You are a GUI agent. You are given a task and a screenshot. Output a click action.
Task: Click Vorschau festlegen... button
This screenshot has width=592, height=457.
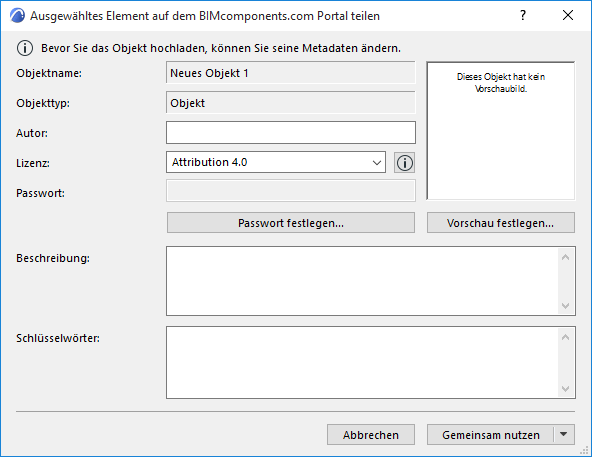click(x=501, y=223)
